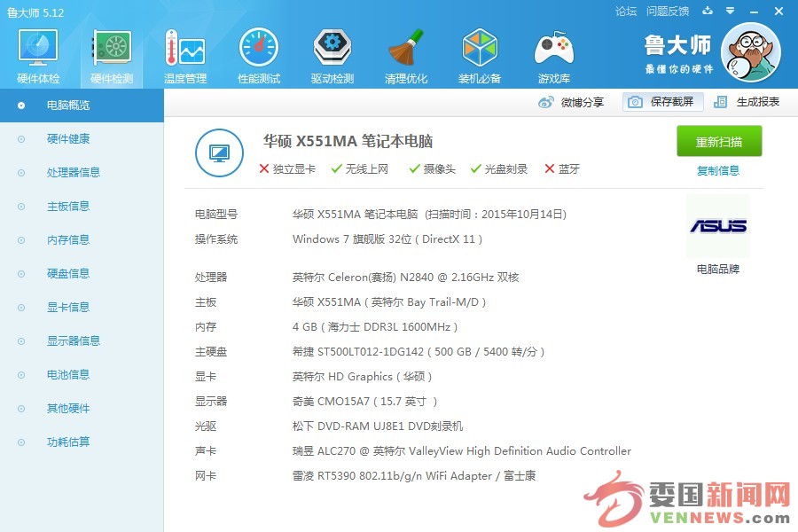Click the 华硕 X551MA 笔记本电脑 heading
Screen dimensions: 798x532
point(348,141)
